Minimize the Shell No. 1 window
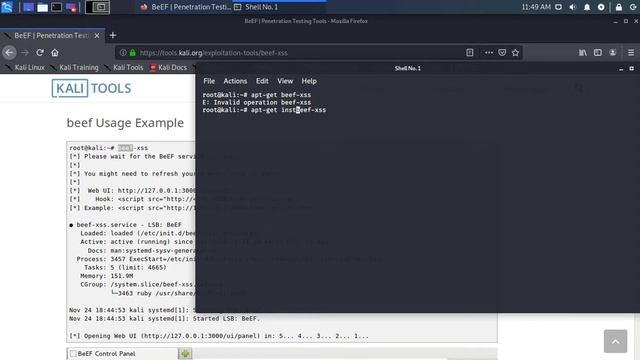 621,69
